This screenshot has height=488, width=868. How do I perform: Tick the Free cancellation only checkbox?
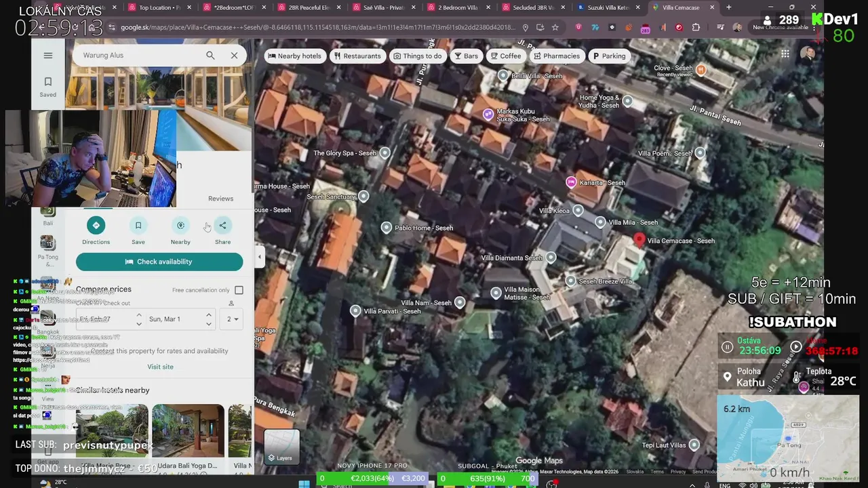coord(239,290)
